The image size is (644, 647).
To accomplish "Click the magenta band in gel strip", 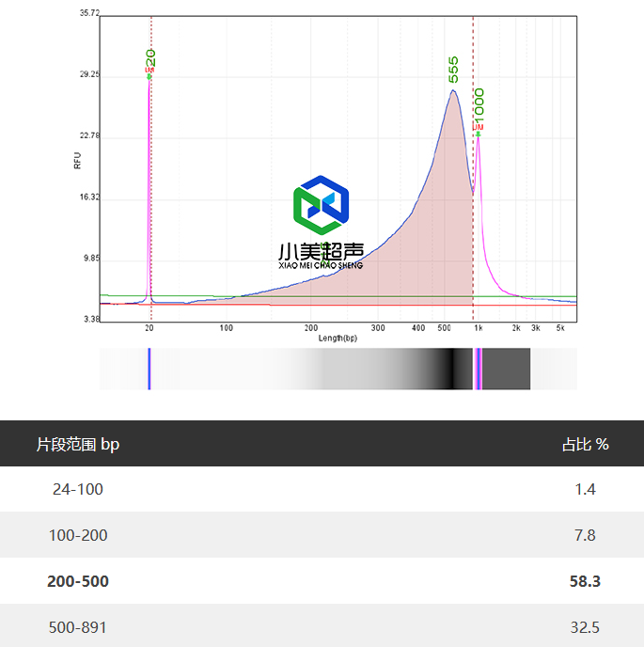I will click(x=478, y=369).
